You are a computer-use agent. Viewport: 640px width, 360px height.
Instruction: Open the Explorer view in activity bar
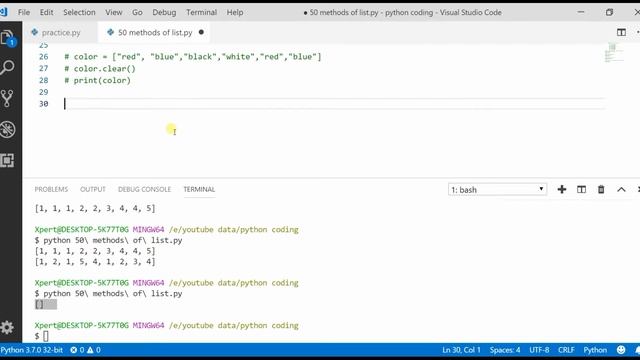click(x=7, y=38)
